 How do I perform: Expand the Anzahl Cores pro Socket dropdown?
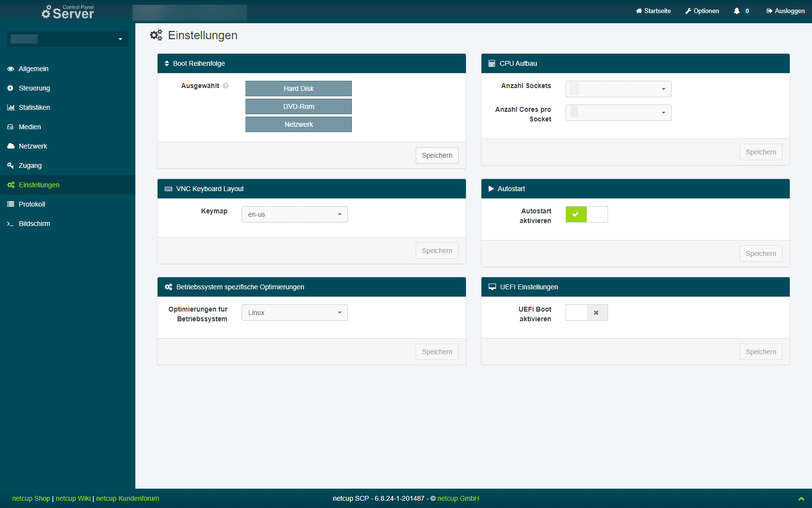[618, 113]
